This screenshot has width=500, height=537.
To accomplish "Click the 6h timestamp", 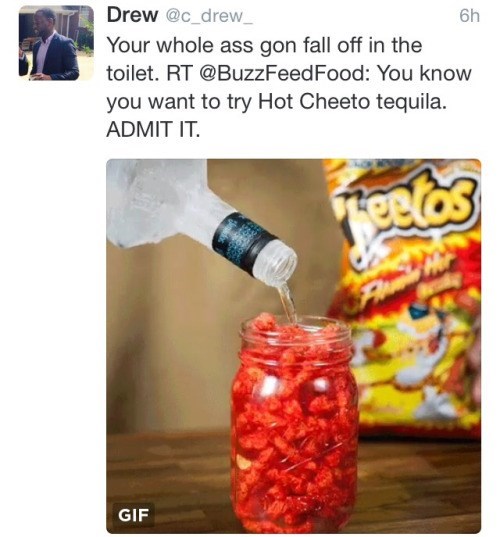I will click(x=469, y=16).
